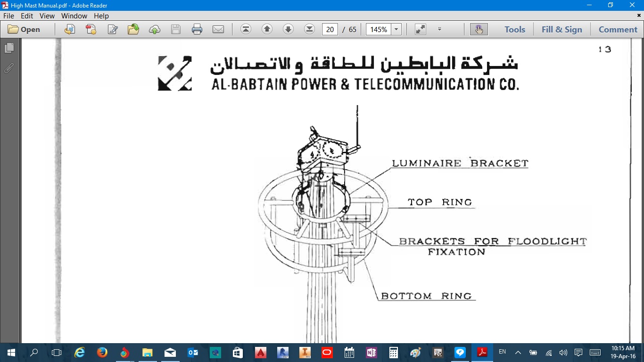This screenshot has width=644, height=362.
Task: Click the save floppy disk icon
Action: click(x=176, y=29)
